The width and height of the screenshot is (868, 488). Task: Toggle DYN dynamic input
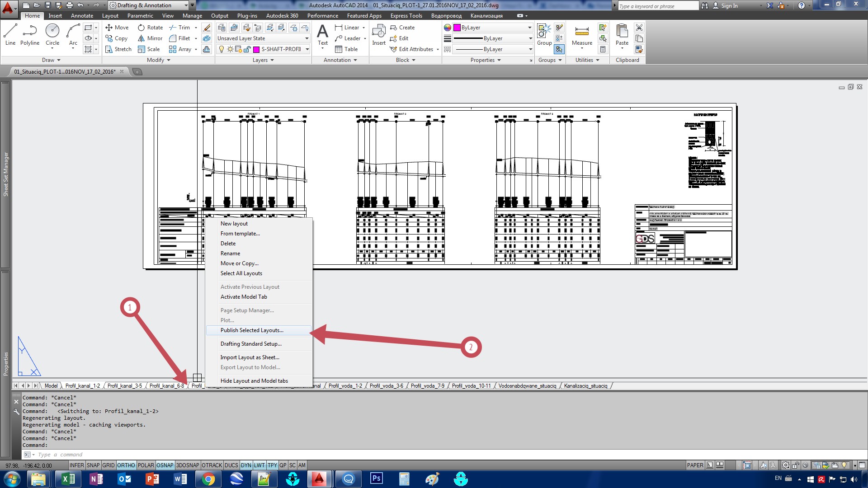point(246,465)
